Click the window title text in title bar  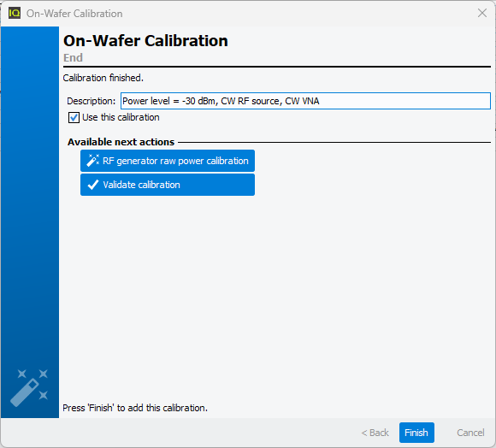74,14
